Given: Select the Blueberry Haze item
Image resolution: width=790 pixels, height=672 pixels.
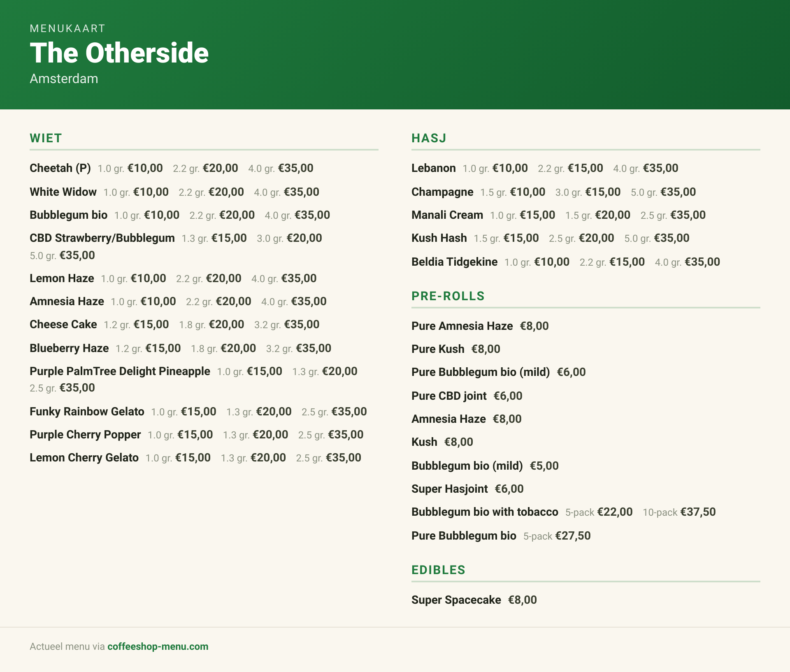Looking at the screenshot, I should pos(69,348).
